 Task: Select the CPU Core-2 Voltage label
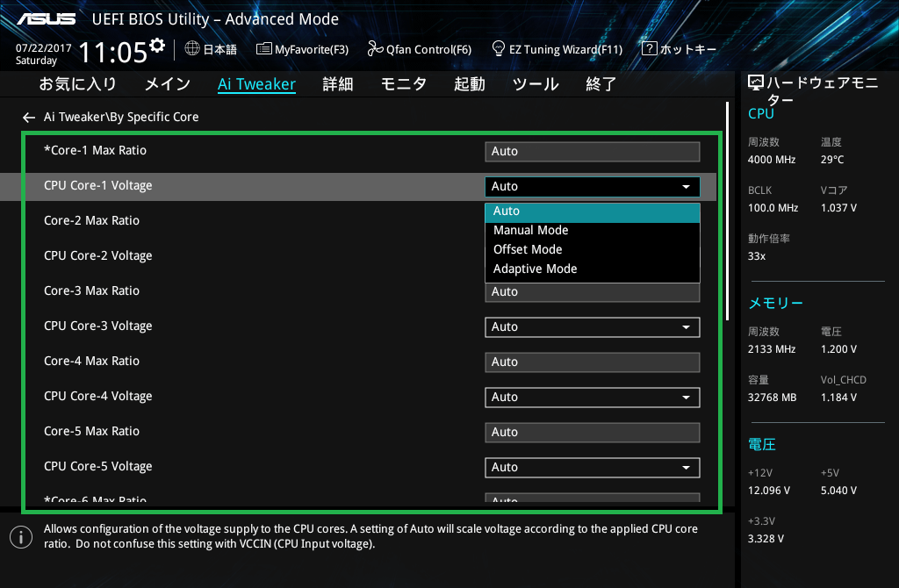click(x=98, y=255)
